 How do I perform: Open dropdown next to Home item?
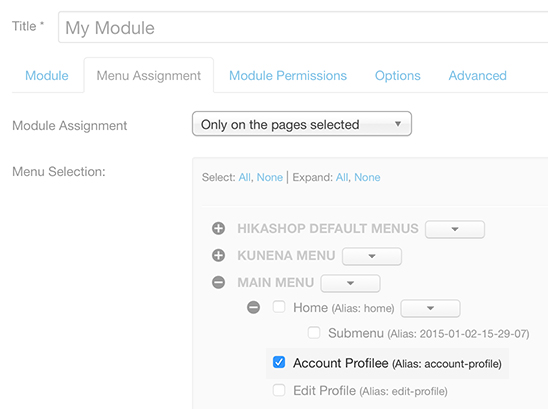430,308
